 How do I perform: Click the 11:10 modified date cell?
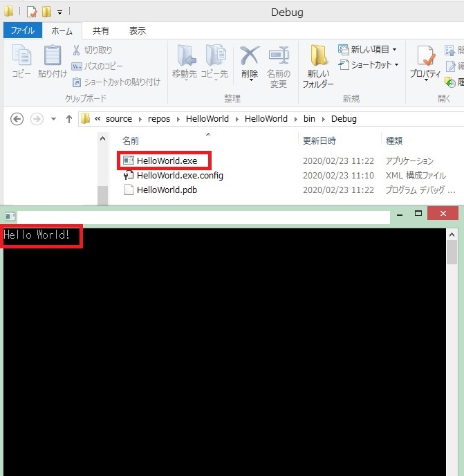[x=338, y=175]
